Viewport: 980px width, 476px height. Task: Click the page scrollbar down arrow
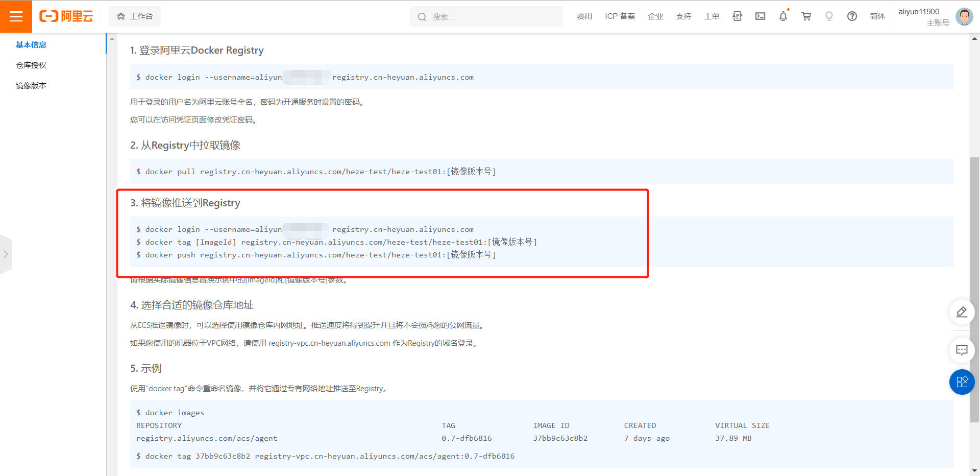[975, 471]
